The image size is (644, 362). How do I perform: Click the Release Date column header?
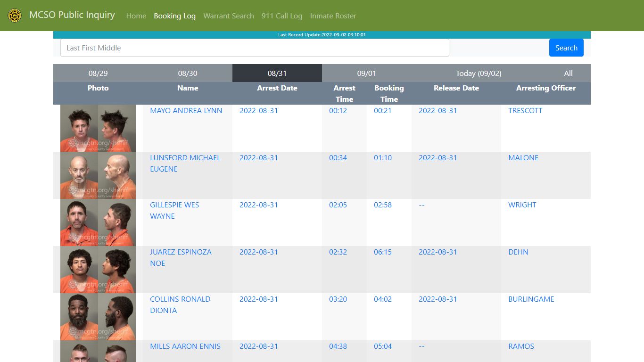(x=456, y=88)
